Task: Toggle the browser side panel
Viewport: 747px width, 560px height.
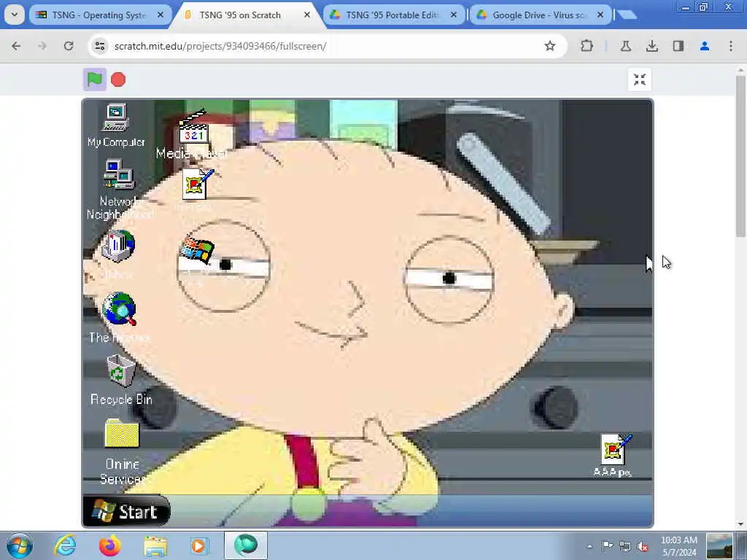Action: click(678, 46)
